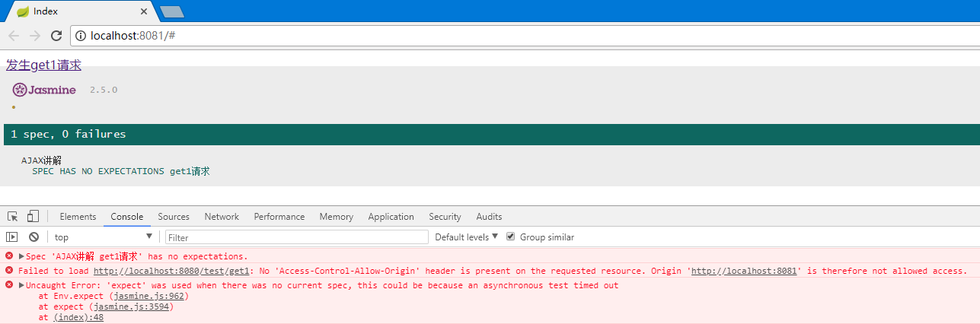Click the console Filter field

297,237
